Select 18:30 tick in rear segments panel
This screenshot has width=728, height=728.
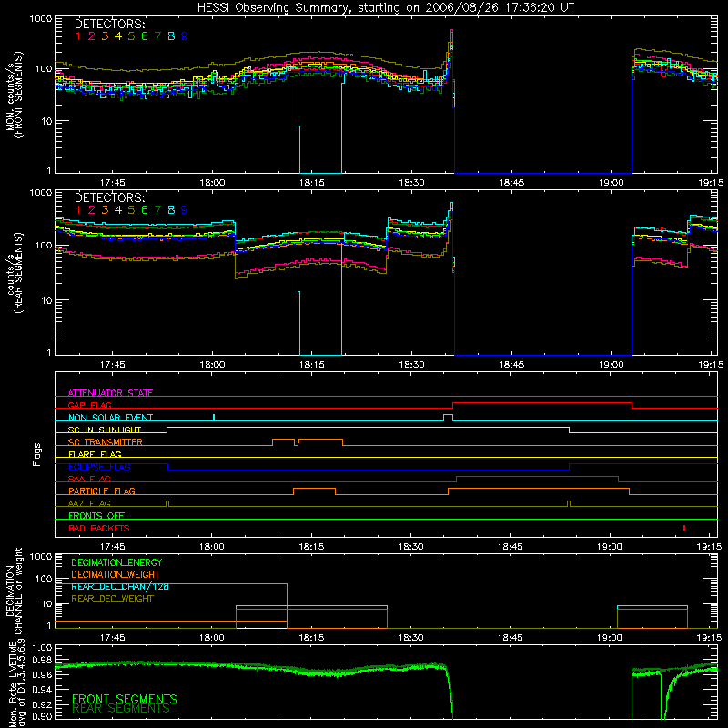click(411, 365)
